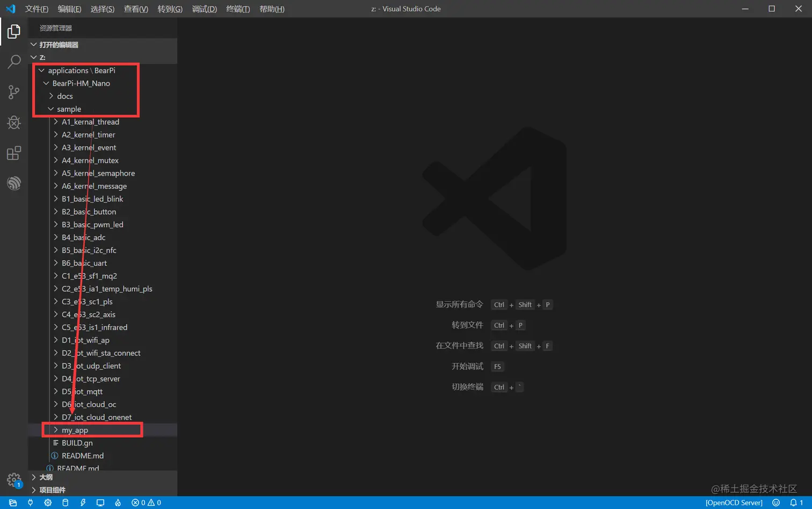Open the 编辑(E) menu

point(70,9)
